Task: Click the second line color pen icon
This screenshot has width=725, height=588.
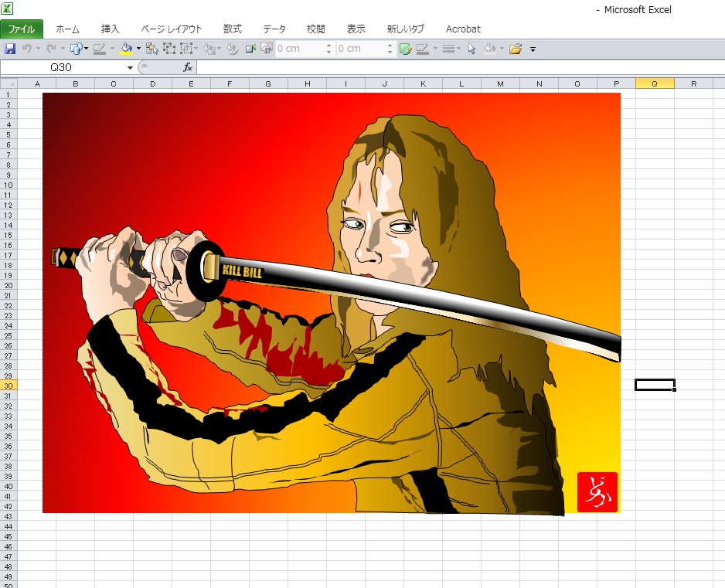Action: (x=423, y=49)
